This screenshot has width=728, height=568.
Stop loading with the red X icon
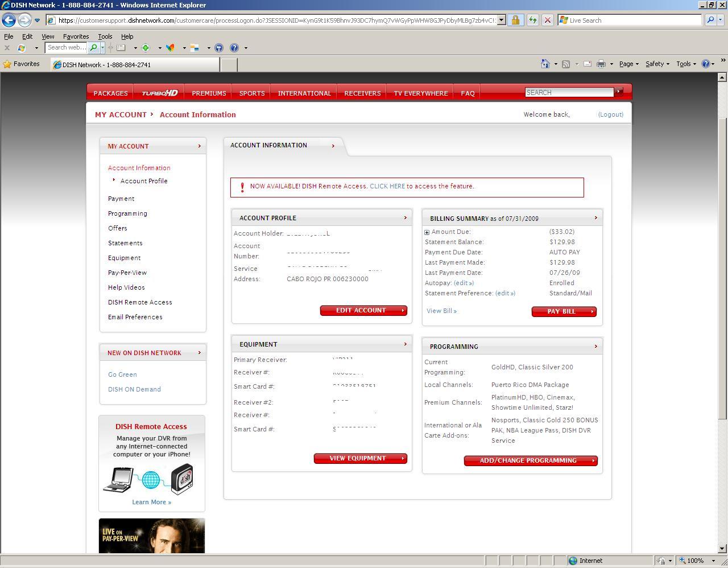(x=547, y=20)
